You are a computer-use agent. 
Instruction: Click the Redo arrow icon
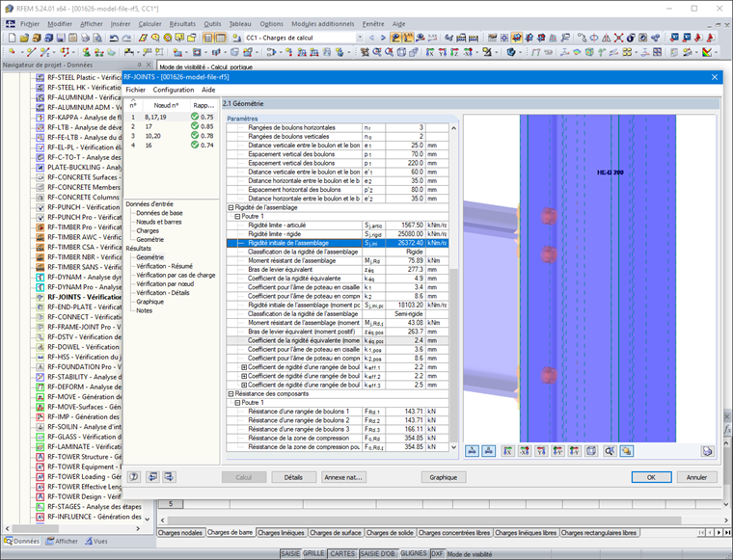126,38
